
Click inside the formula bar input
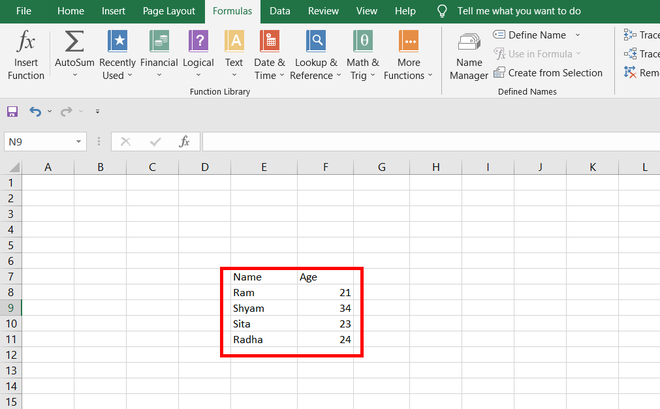(431, 142)
